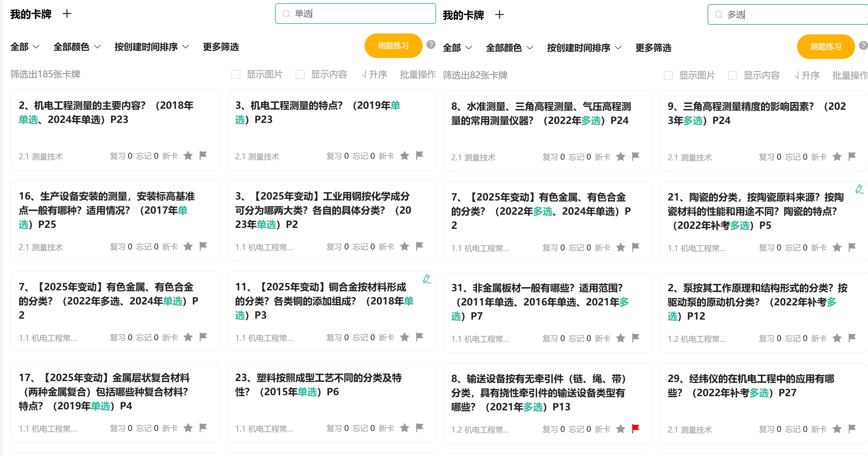
Task: Star the card 3、机电工程测量的特点
Action: click(x=404, y=155)
